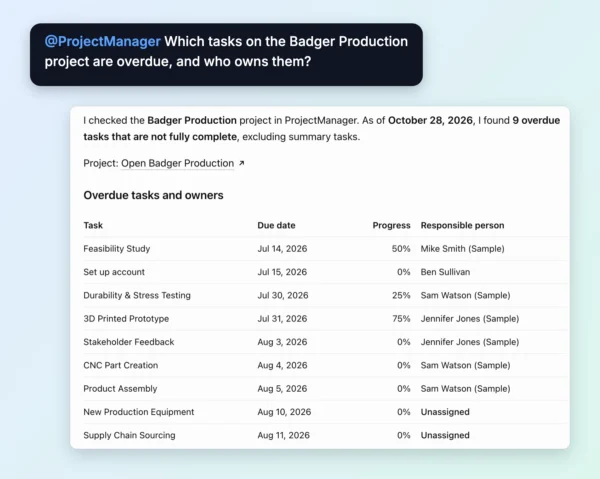Select the Aug 5, 2026 due date
Viewport: 600px width, 479px height.
coord(282,389)
